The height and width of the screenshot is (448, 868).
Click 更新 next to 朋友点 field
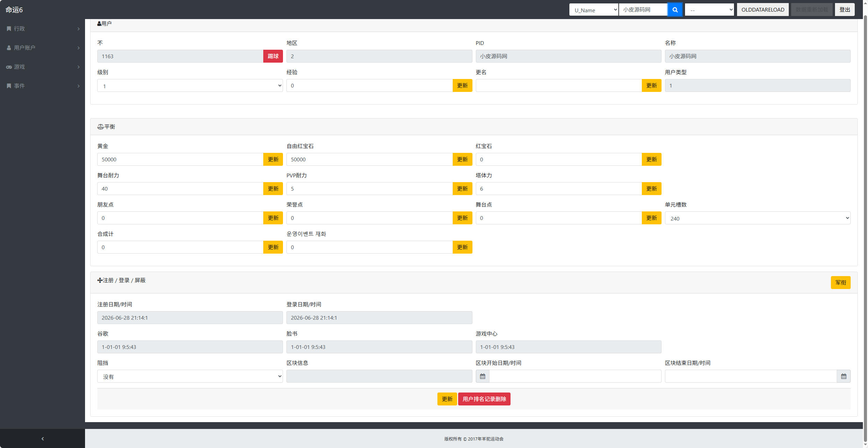tap(273, 218)
